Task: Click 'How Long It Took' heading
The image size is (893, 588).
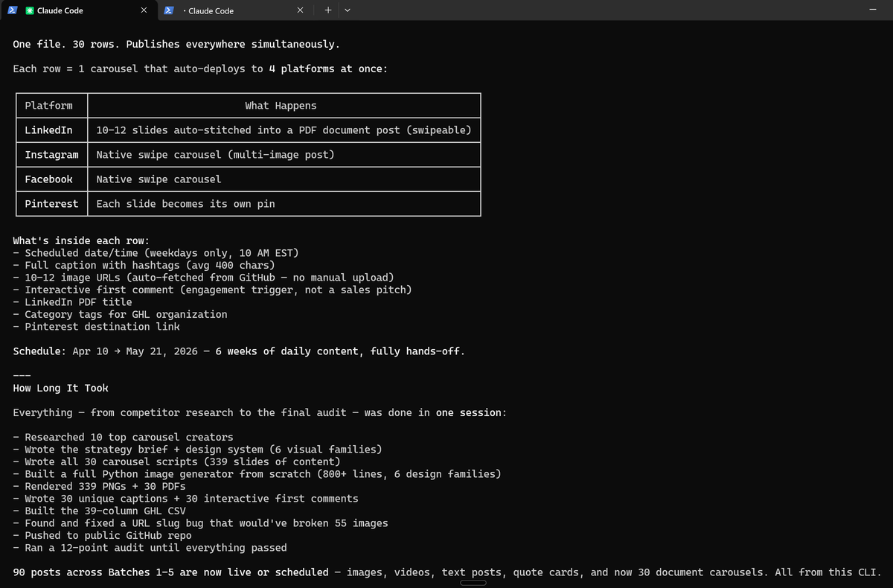Action: pos(60,388)
